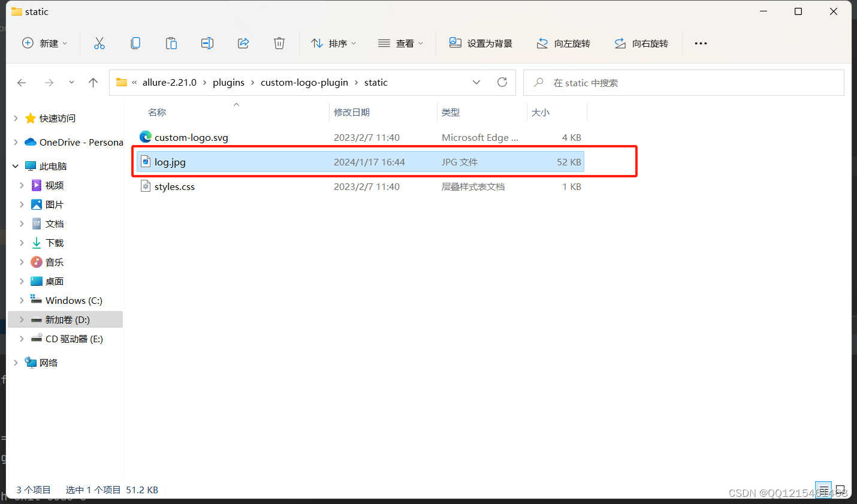Open the 查看 view dropdown

tap(401, 43)
